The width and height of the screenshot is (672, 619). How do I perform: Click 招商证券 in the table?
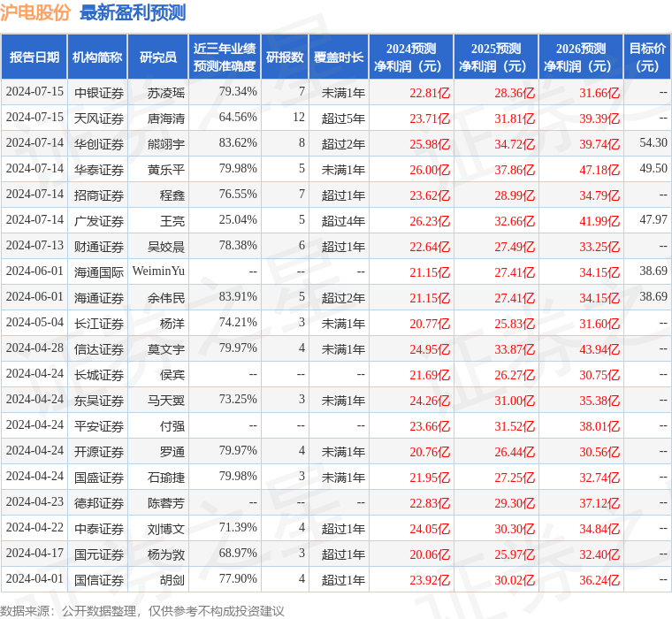99,196
